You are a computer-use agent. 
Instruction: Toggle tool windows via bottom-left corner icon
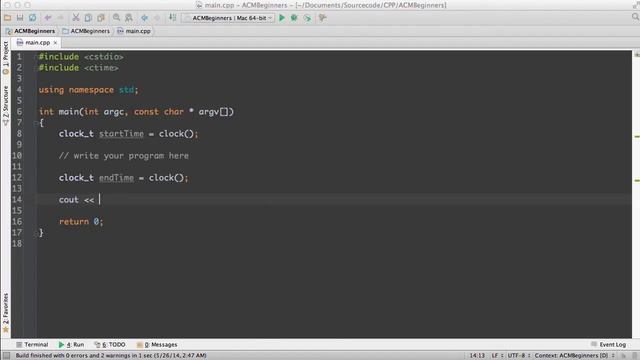[6, 356]
